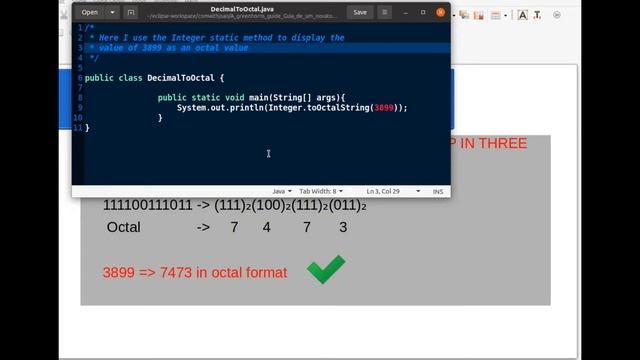Viewport: 640px width, 360px height.
Task: Click the text box A icon in background toolbar
Action: [522, 15]
